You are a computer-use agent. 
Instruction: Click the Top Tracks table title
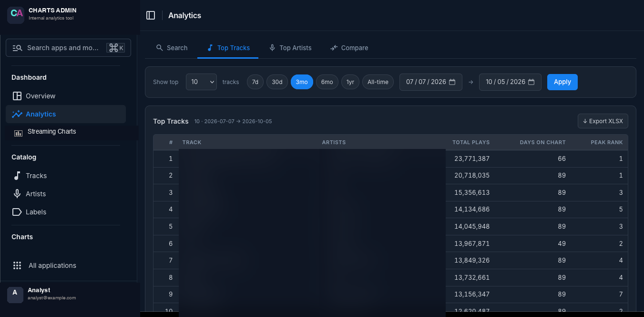click(x=171, y=121)
